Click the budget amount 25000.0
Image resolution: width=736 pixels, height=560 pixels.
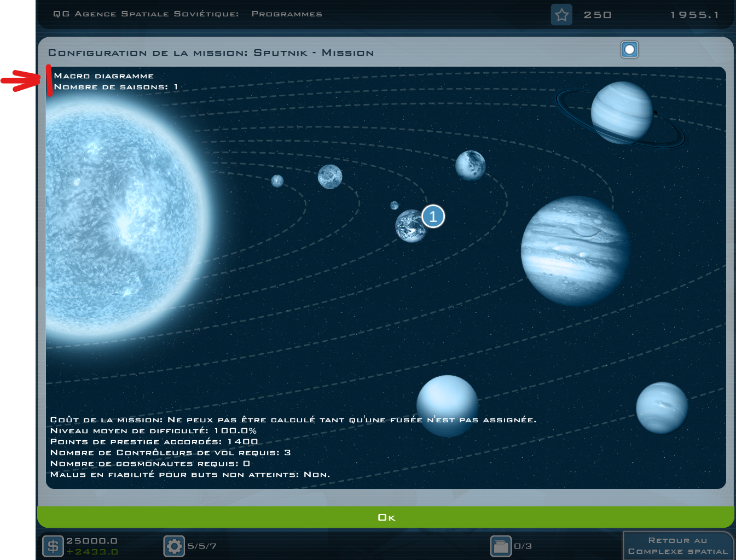(x=92, y=541)
